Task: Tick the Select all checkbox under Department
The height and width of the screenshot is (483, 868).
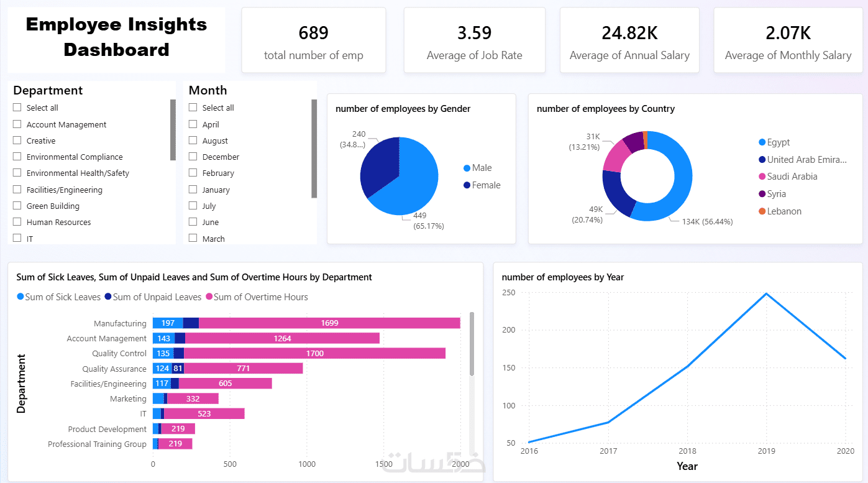Action: 17,108
